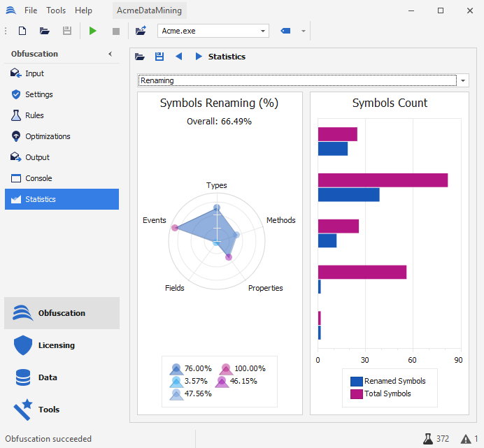Toggle the 100.00% series in the radar legend
The image size is (484, 448).
tap(226, 368)
